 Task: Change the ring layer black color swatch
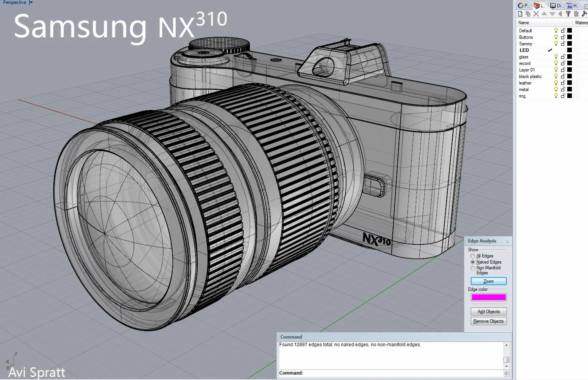pos(570,96)
